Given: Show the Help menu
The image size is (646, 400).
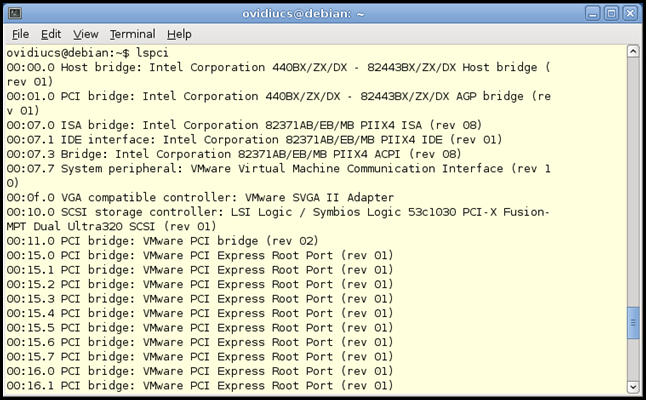Looking at the screenshot, I should (x=179, y=34).
